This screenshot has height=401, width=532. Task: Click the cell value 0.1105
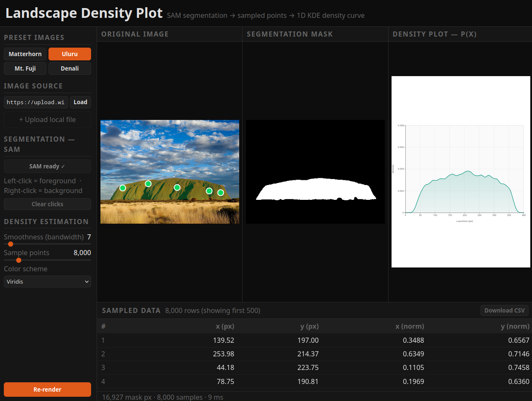(413, 367)
